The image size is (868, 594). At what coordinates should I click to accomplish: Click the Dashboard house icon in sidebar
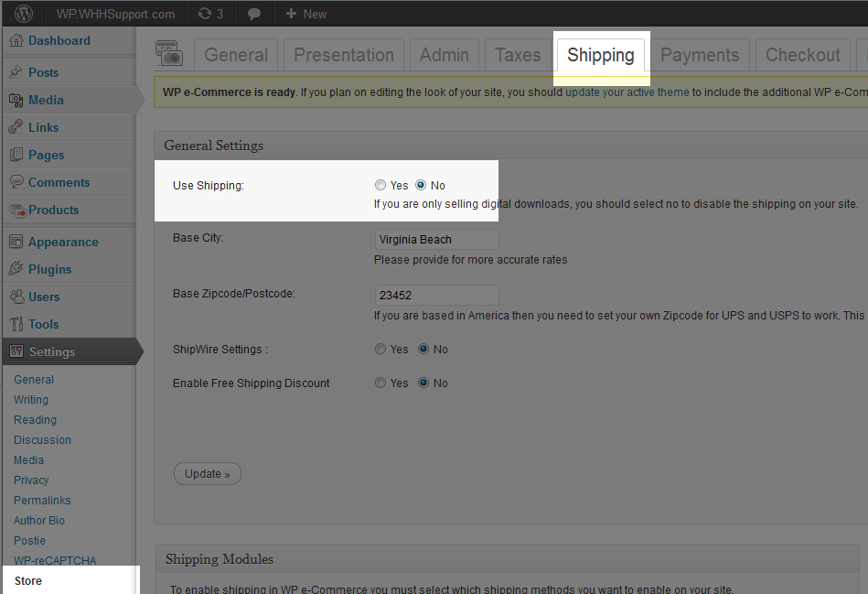pyautogui.click(x=16, y=41)
